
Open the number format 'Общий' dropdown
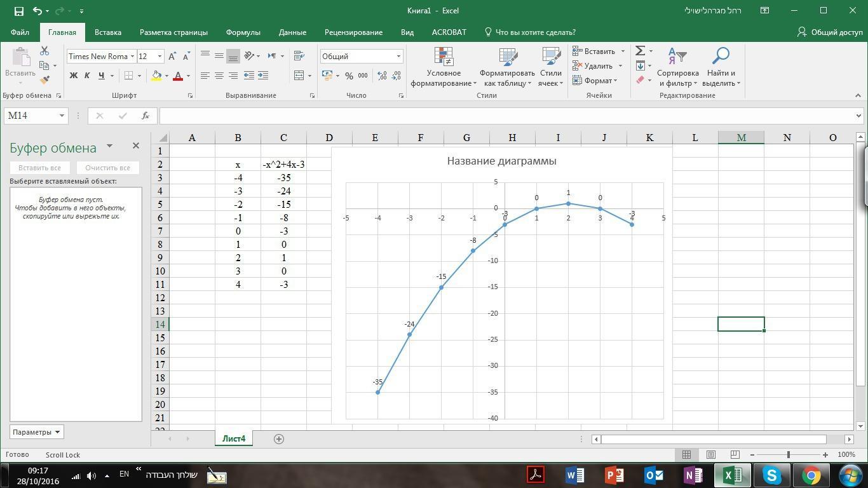398,57
